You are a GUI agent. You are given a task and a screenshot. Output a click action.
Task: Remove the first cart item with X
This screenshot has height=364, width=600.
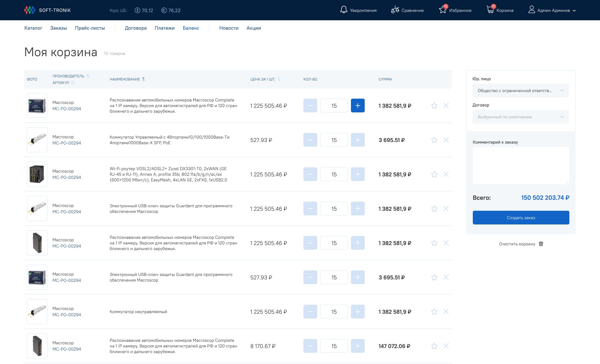(446, 106)
